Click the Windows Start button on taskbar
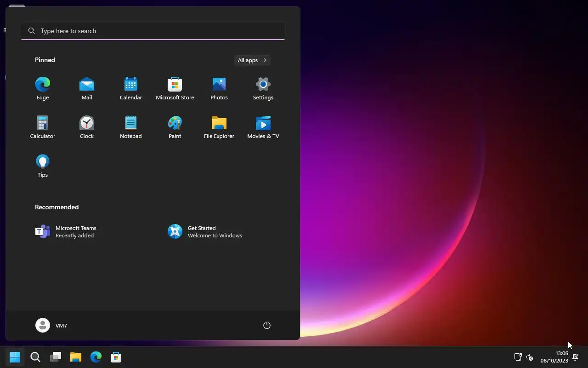Viewport: 588px width, 368px height. pos(15,357)
